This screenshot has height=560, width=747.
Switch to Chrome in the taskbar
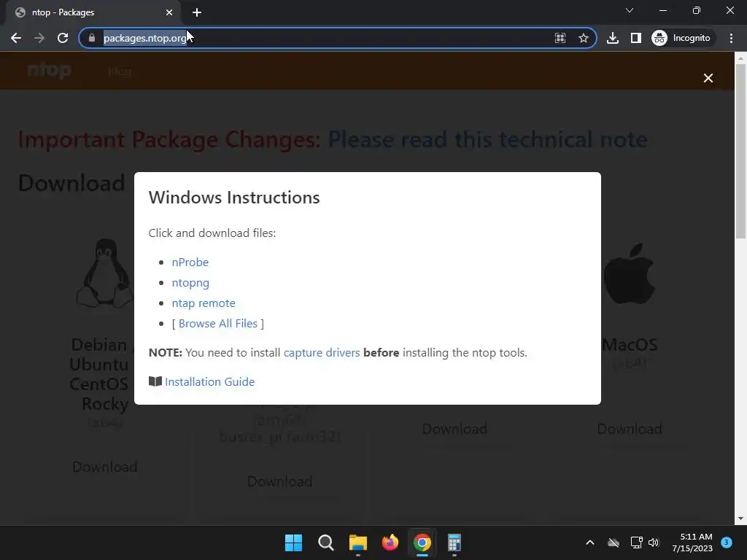coord(422,542)
